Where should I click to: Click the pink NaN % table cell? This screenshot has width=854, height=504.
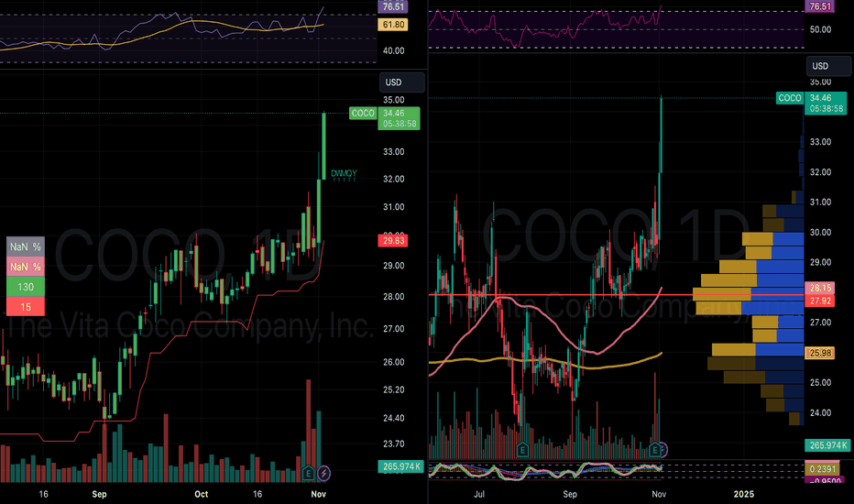[x=26, y=267]
